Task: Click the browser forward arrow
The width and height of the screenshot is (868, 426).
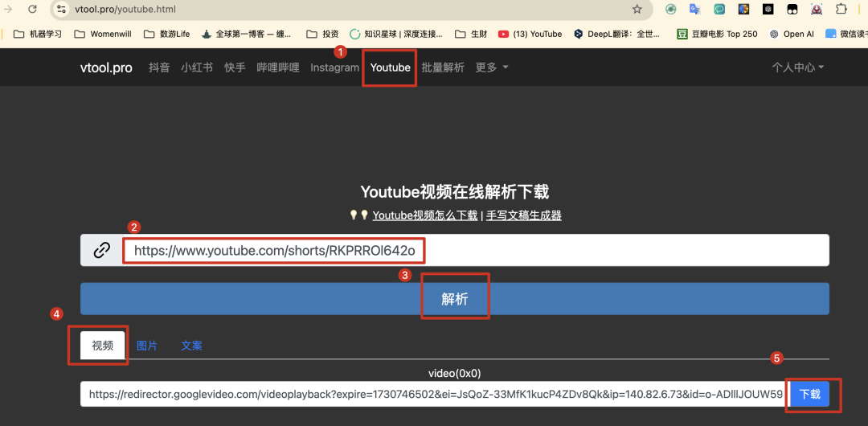Action: [x=8, y=9]
